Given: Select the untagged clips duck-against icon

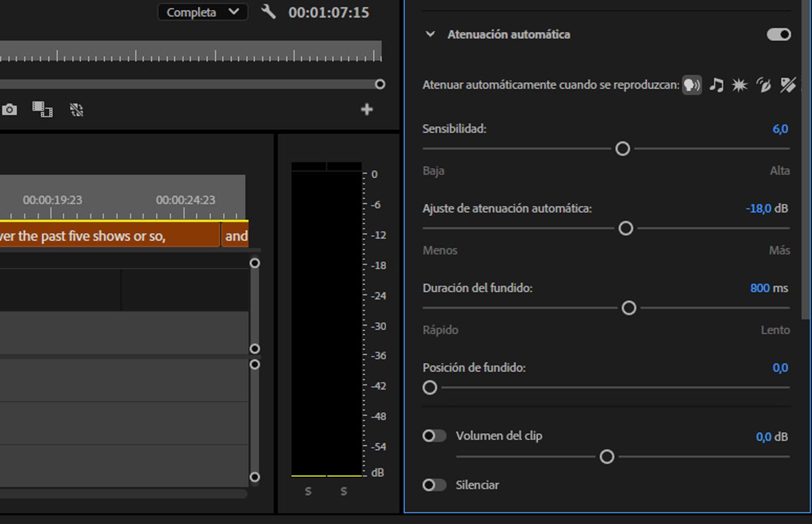Looking at the screenshot, I should click(788, 85).
